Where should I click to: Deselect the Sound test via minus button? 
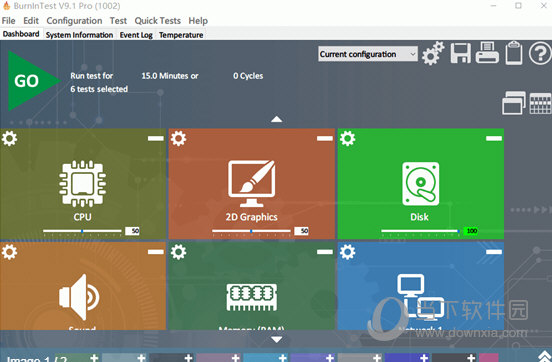(x=156, y=252)
